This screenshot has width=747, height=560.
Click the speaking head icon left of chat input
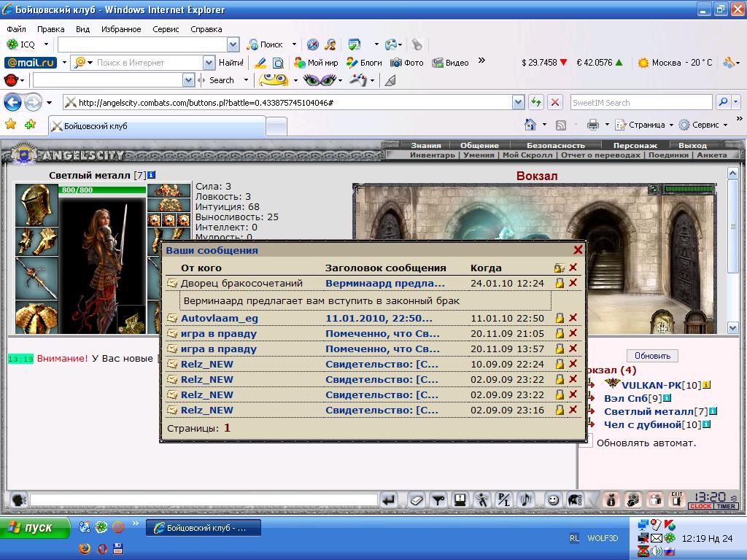click(18, 500)
